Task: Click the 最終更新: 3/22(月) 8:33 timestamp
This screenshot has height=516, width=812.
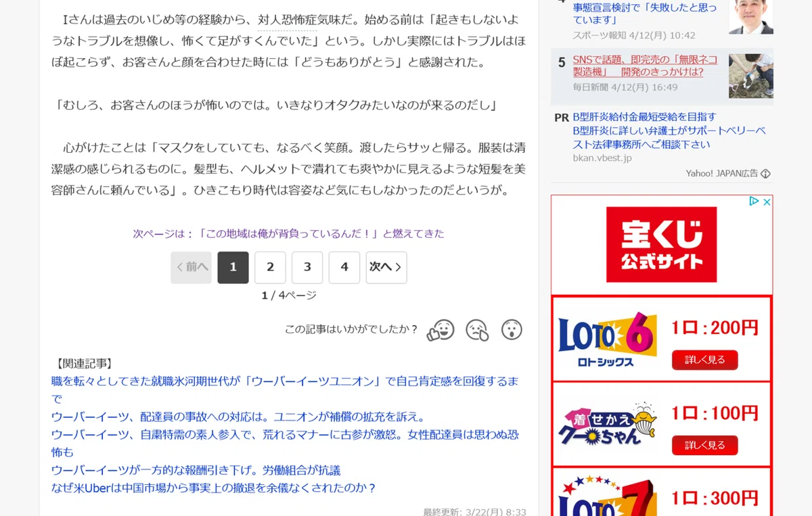Action: click(474, 512)
